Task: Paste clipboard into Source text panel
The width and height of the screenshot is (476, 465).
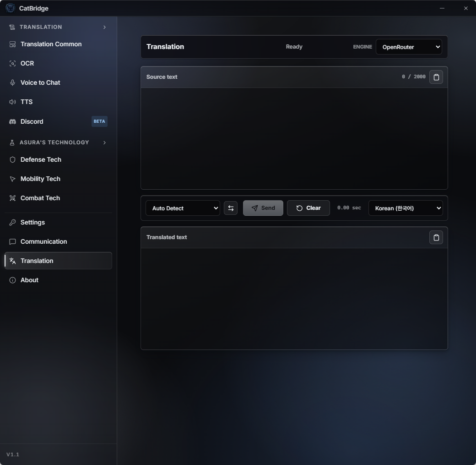Action: point(436,77)
